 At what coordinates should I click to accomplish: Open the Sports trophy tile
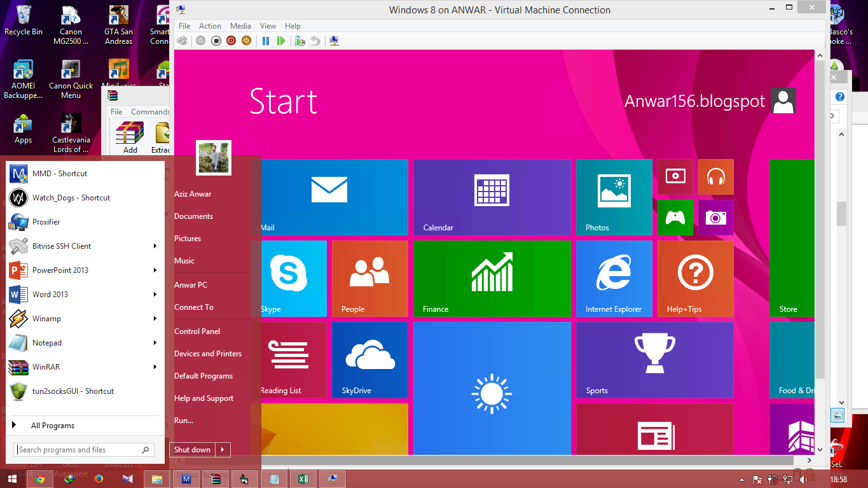pos(655,360)
